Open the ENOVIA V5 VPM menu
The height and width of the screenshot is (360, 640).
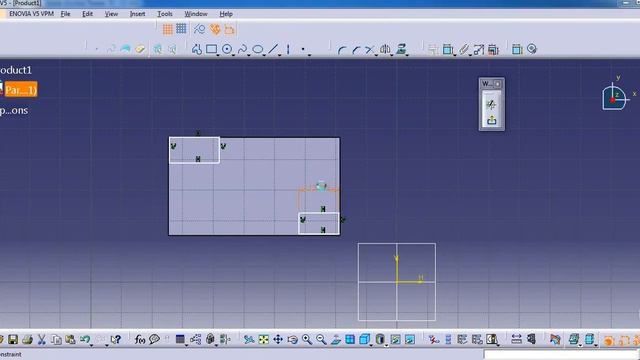point(31,14)
